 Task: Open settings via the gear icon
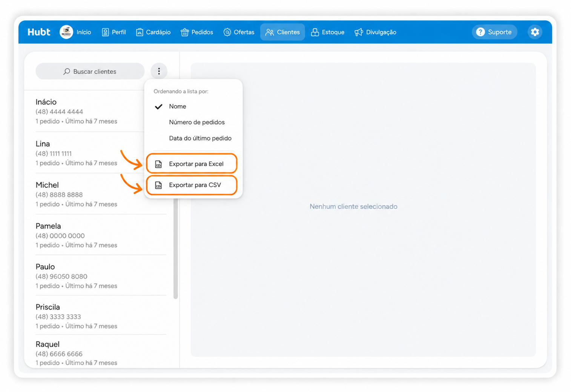point(535,32)
